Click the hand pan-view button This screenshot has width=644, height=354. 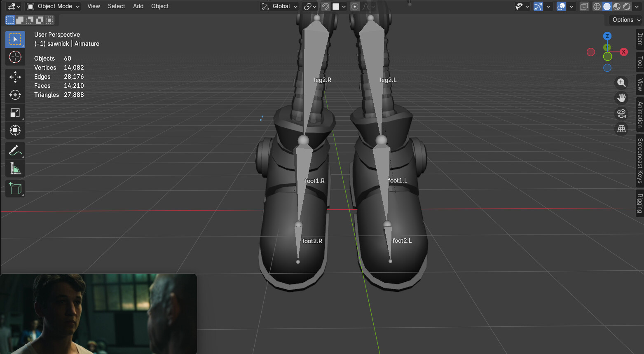click(x=621, y=98)
